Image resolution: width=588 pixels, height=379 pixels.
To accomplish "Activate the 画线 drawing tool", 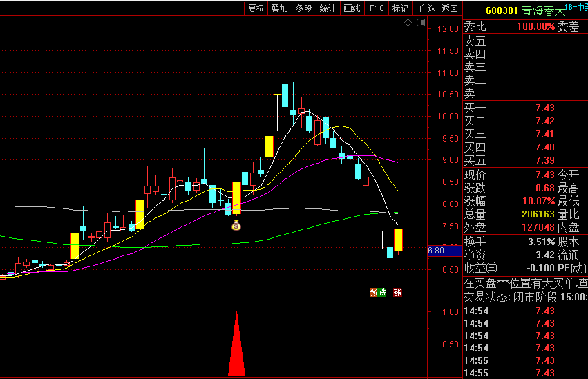I will [x=352, y=8].
